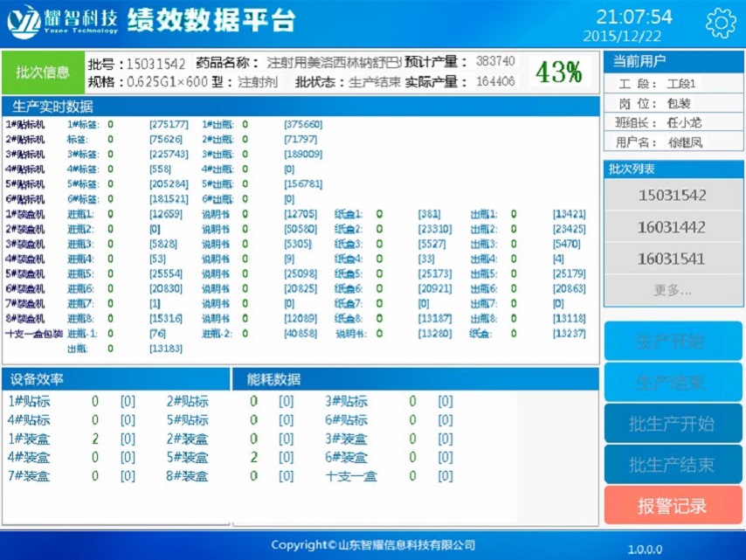Select the 生产实时数据 panel header

[52, 107]
